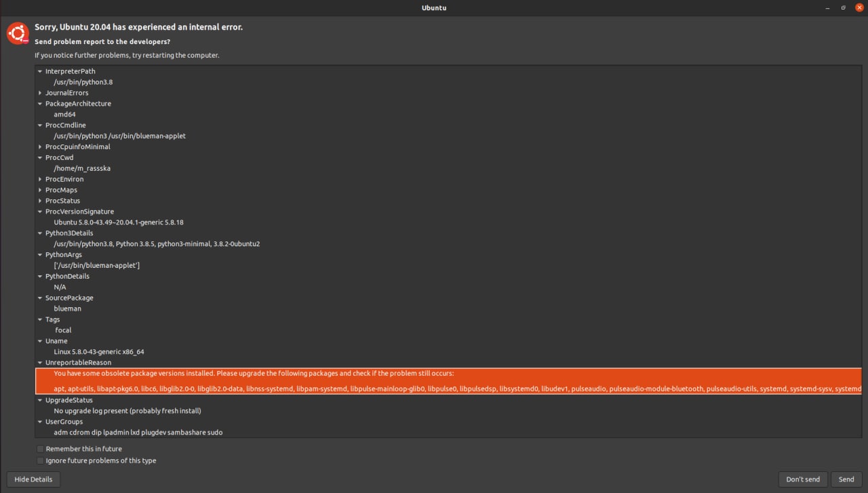
Task: Collapse the ProcVersionSignature entry
Action: (x=40, y=212)
